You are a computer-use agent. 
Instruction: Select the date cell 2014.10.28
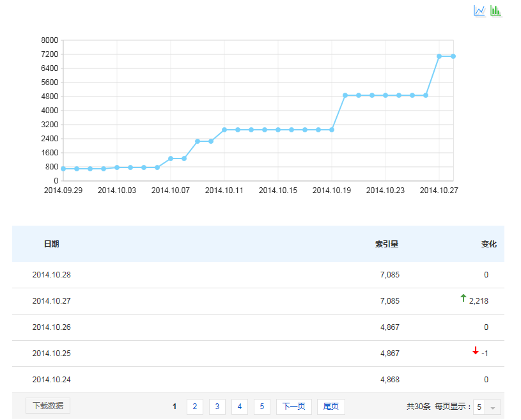point(52,275)
